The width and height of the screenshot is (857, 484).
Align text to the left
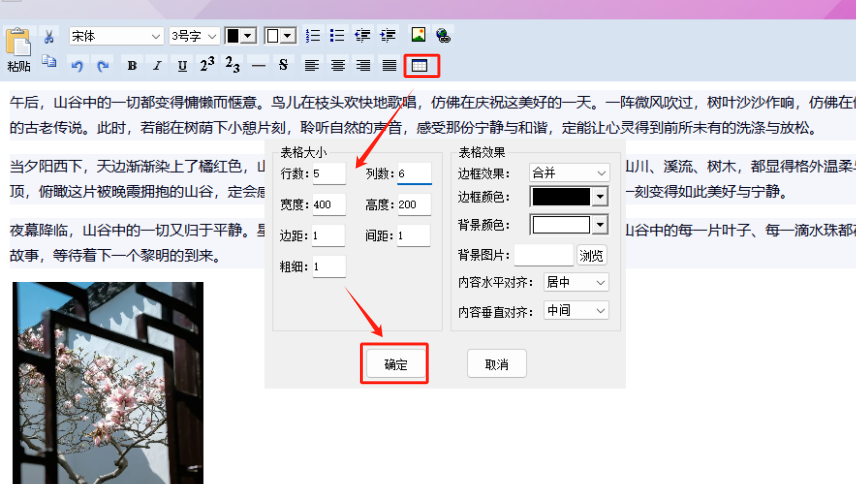[x=312, y=66]
